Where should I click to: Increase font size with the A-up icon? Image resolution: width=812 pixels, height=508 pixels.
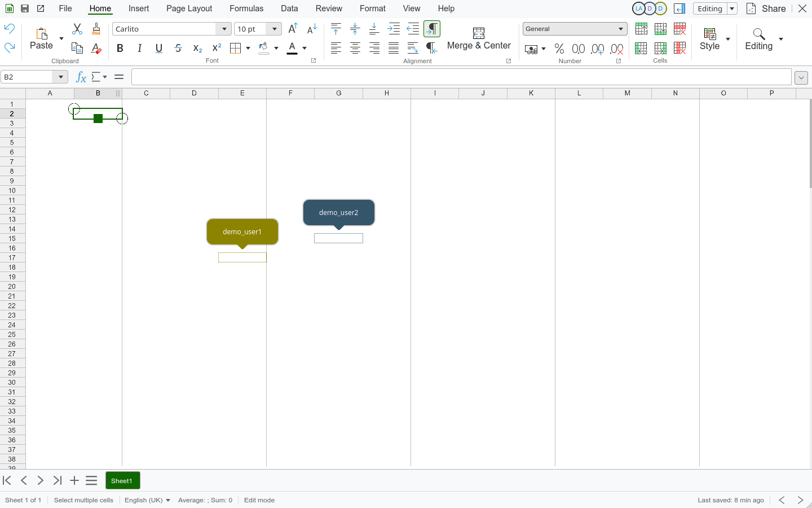click(293, 29)
